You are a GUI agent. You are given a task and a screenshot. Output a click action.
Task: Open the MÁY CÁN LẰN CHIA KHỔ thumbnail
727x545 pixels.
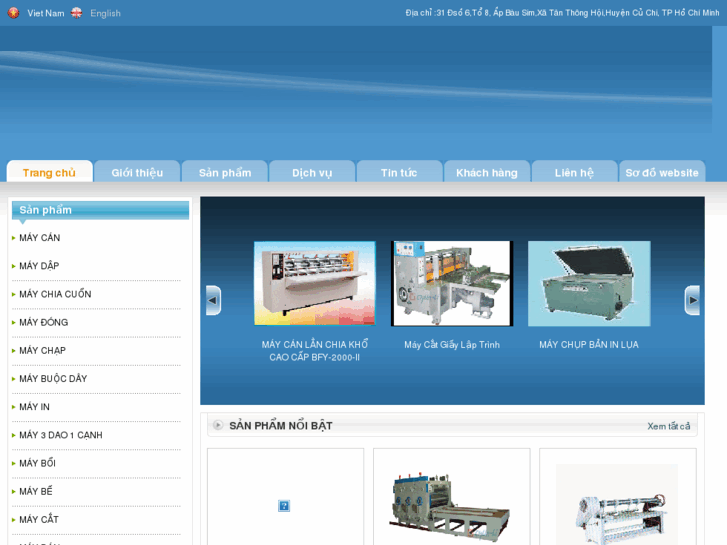315,283
